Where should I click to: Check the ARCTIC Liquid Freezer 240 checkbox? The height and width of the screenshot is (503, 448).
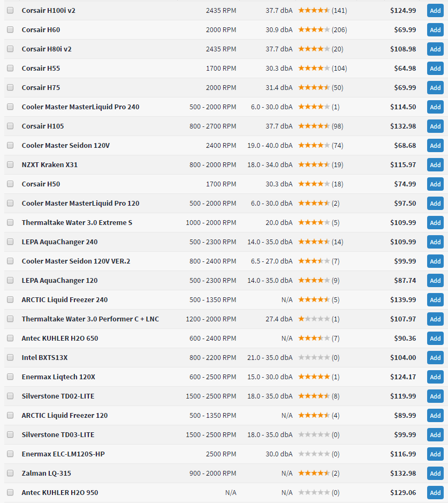(10, 299)
